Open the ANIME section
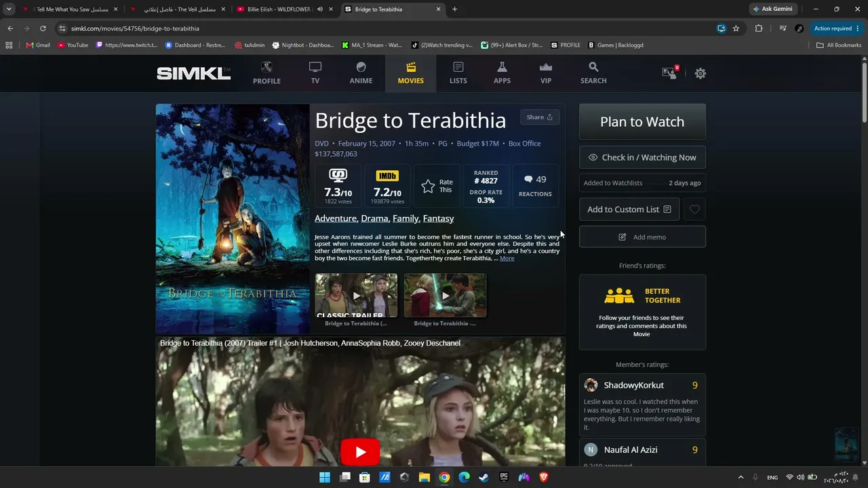The height and width of the screenshot is (488, 868). coord(361,73)
